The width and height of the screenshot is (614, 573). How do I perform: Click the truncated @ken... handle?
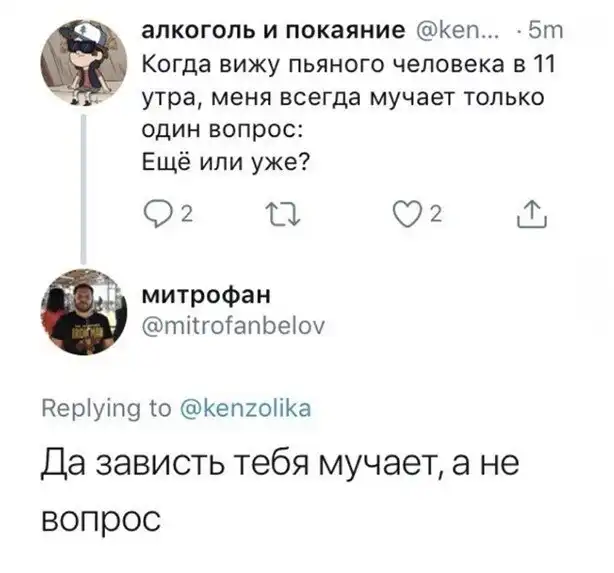[452, 33]
